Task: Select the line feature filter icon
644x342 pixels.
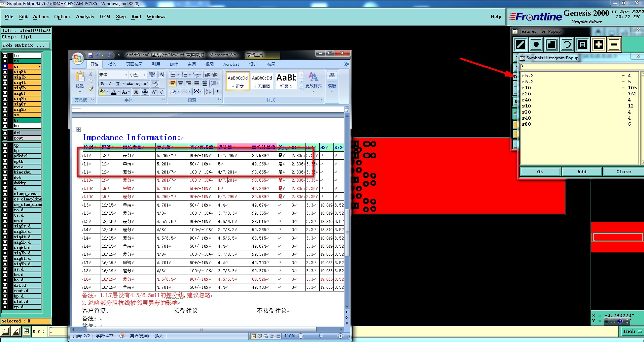Action: (x=521, y=44)
